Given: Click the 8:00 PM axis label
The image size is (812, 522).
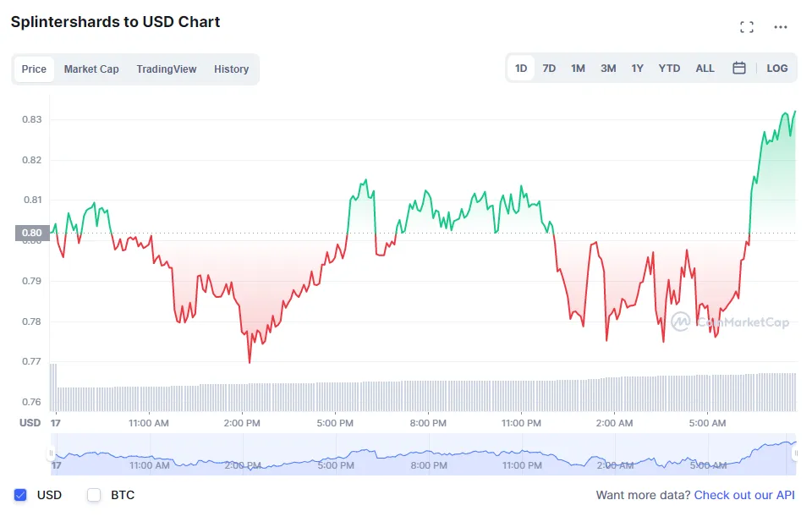Looking at the screenshot, I should (x=428, y=423).
